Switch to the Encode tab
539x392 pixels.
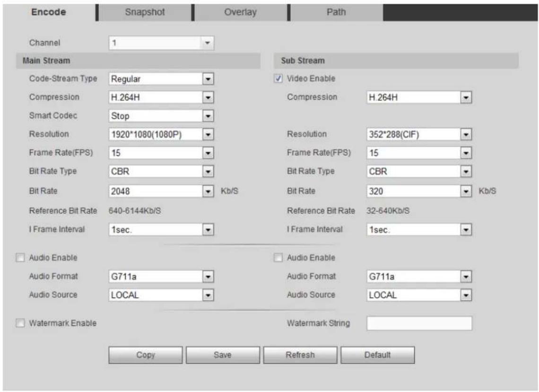[x=49, y=12]
